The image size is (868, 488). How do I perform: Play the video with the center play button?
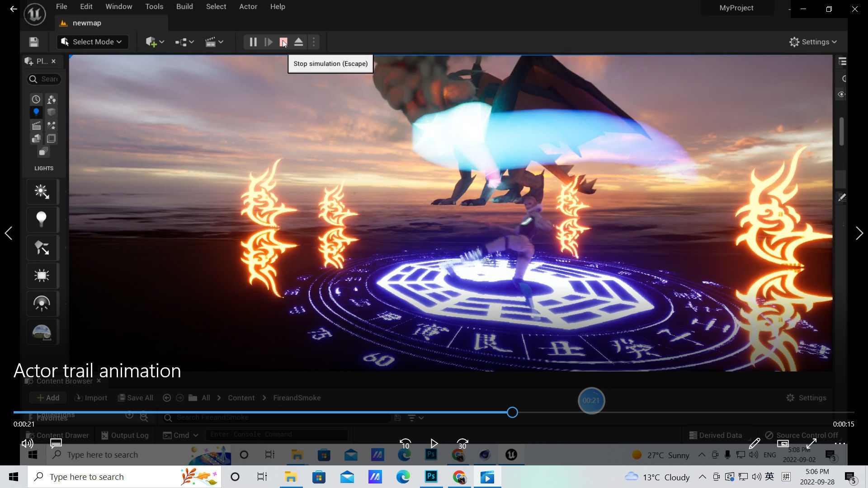click(x=434, y=444)
